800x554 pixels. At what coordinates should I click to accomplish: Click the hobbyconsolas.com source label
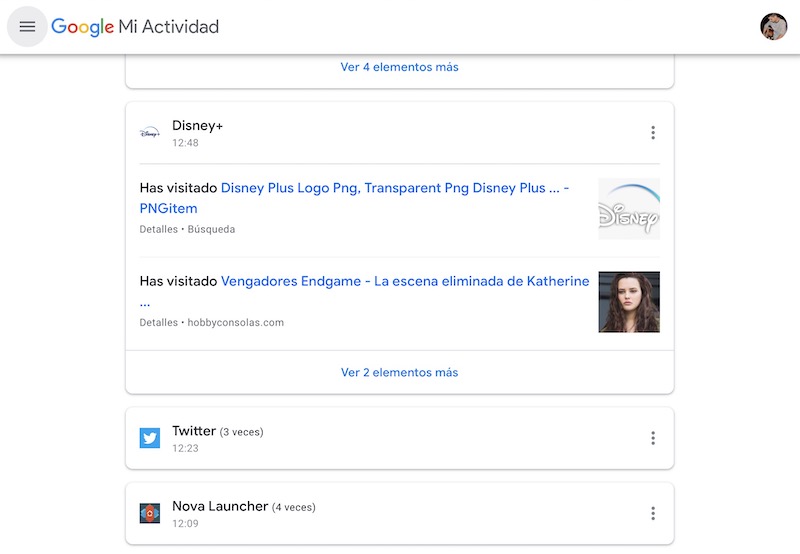(x=236, y=323)
